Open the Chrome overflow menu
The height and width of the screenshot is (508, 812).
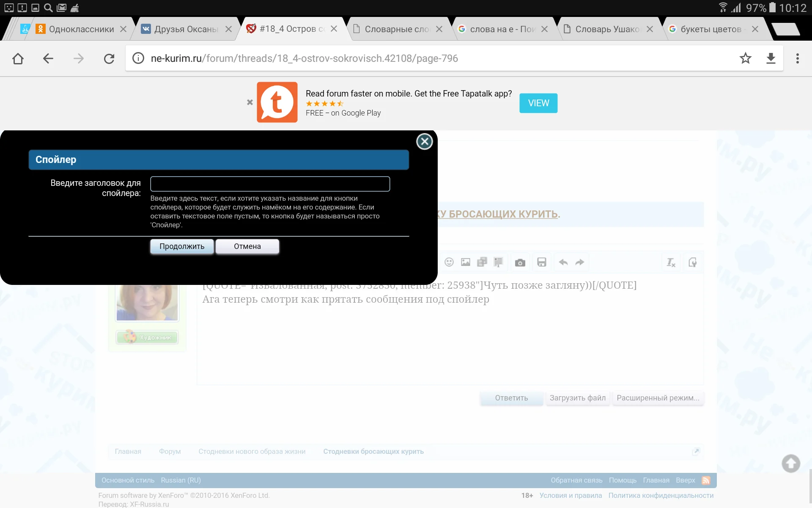tap(798, 58)
